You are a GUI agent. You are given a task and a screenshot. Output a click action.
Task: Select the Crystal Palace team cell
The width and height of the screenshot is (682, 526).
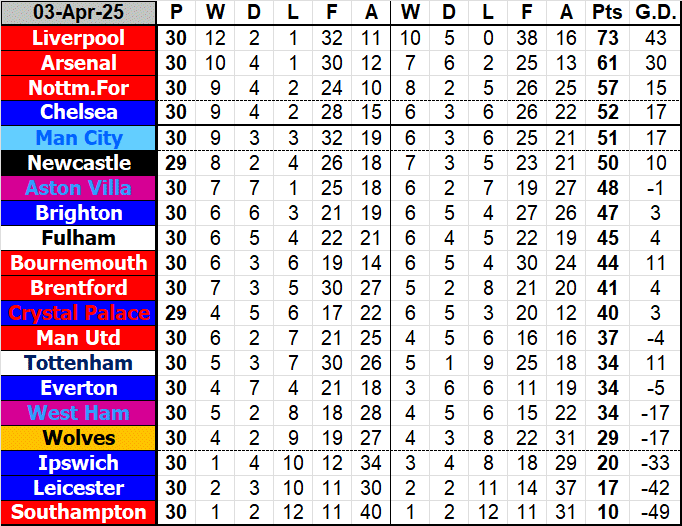pyautogui.click(x=79, y=313)
